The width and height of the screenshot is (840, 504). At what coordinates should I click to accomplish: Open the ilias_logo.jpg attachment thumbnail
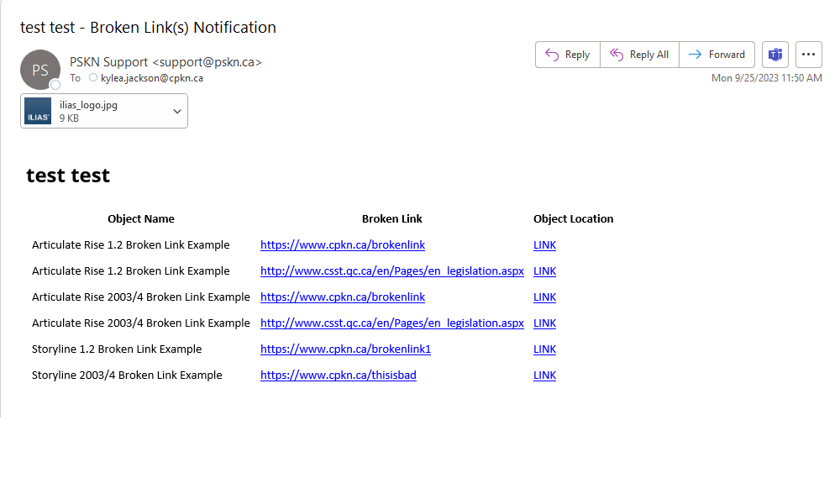click(38, 111)
